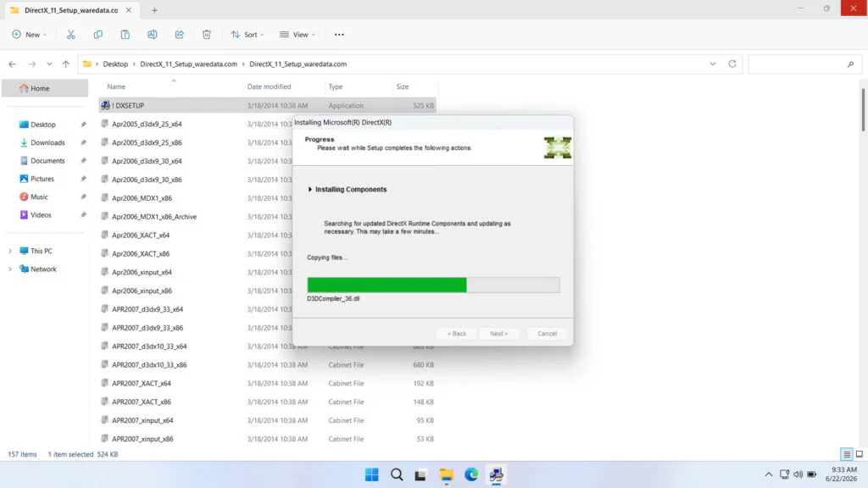Open the View dropdown
This screenshot has height=488, width=868.
(x=298, y=34)
